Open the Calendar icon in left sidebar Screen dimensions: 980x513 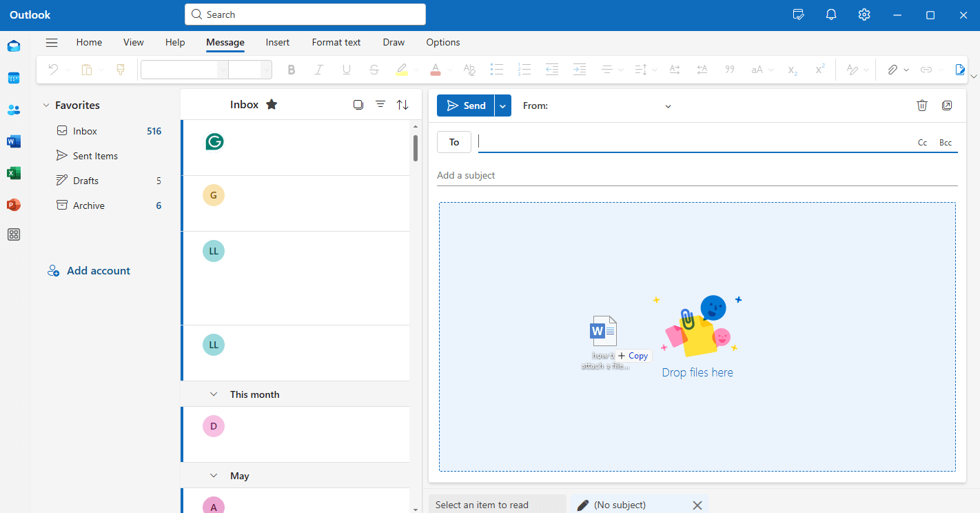14,78
